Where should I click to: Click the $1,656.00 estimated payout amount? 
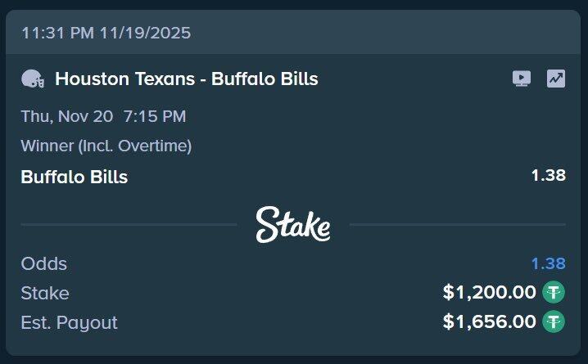click(x=489, y=321)
